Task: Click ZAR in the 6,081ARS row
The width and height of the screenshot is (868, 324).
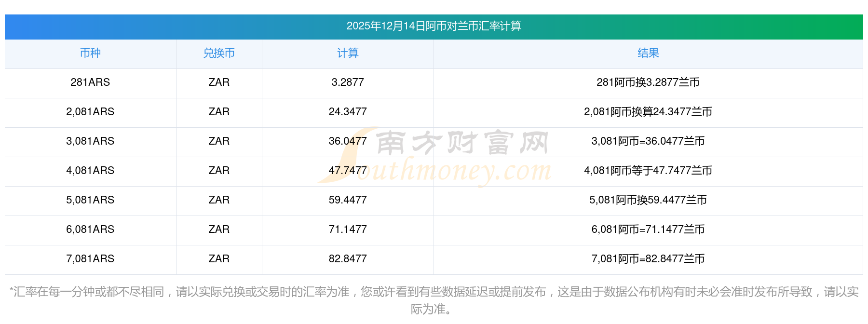Action: pyautogui.click(x=219, y=229)
